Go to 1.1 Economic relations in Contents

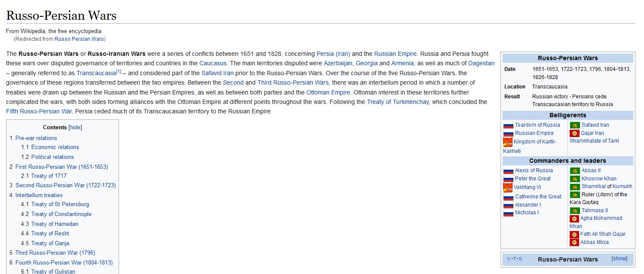[x=55, y=147]
